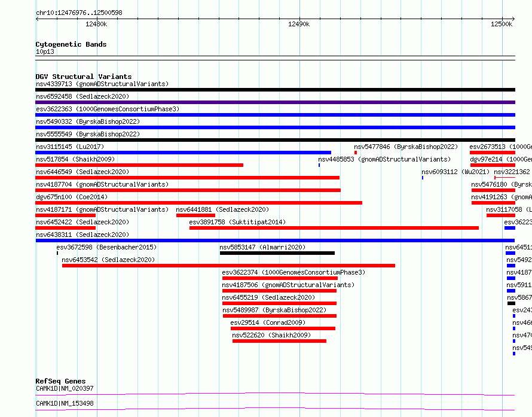
Task: Open variant label nsv5490332 (ByrskaBishop2022)
Action: click(x=88, y=121)
